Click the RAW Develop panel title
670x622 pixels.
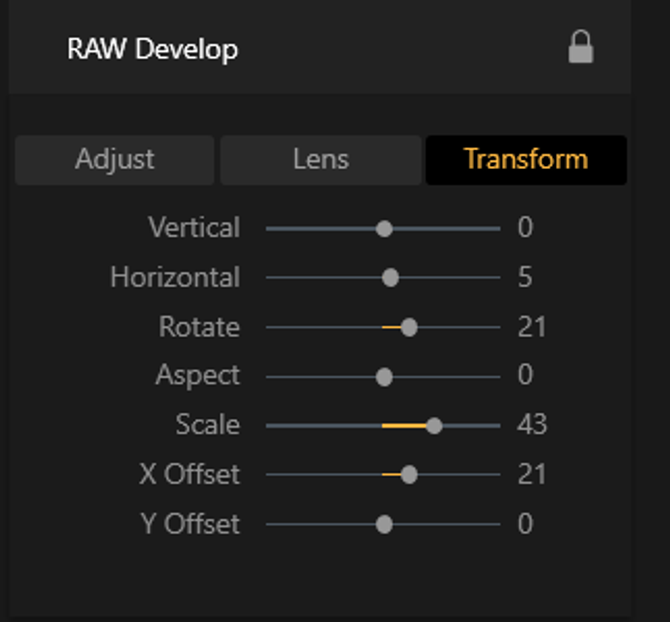pyautogui.click(x=152, y=49)
